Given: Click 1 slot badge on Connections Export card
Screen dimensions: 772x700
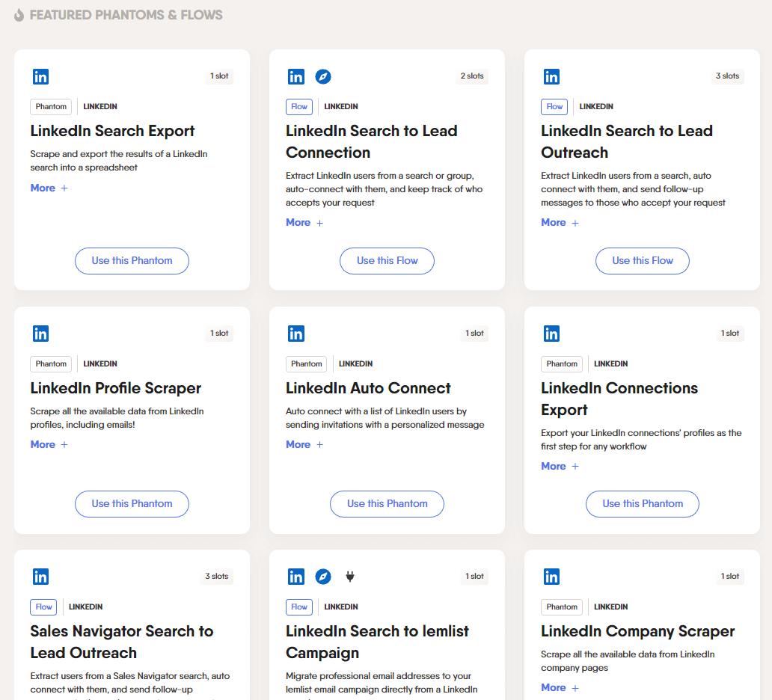Looking at the screenshot, I should 729,334.
